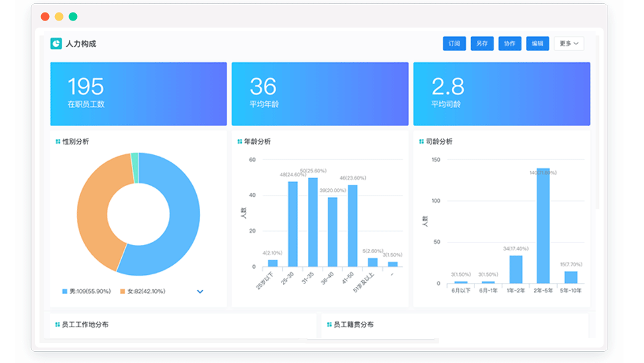The width and height of the screenshot is (644, 363).
Task: Select the 41-50 age bar
Action: pyautogui.click(x=352, y=226)
